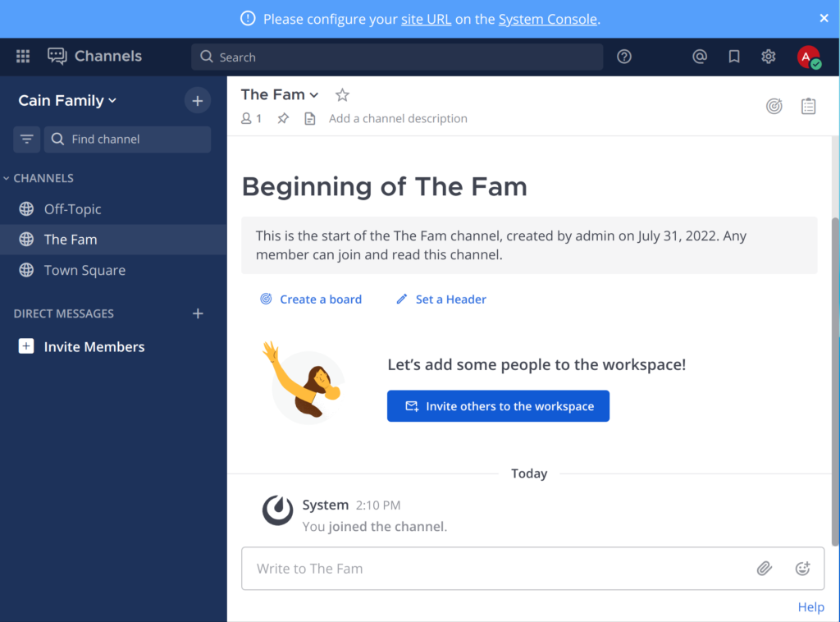The image size is (840, 622).
Task: Open the Help link below message box
Action: 811,607
